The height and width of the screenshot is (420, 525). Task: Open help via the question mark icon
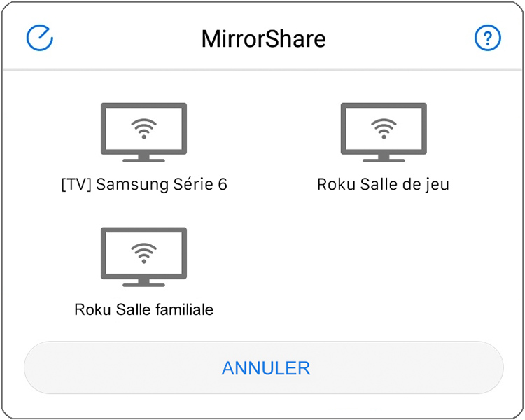[487, 38]
